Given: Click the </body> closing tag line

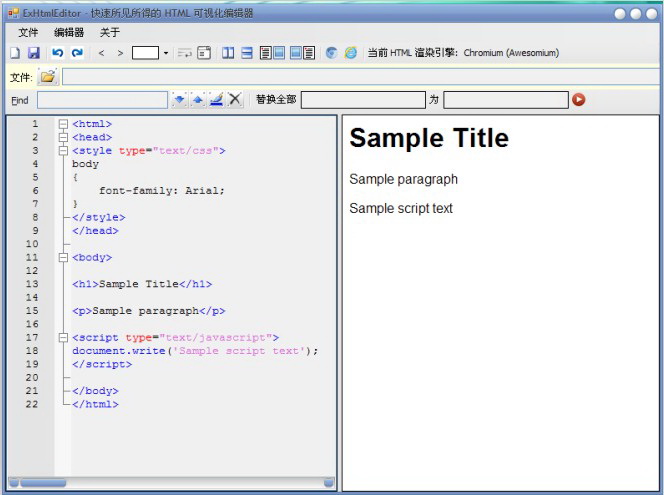Looking at the screenshot, I should [95, 391].
